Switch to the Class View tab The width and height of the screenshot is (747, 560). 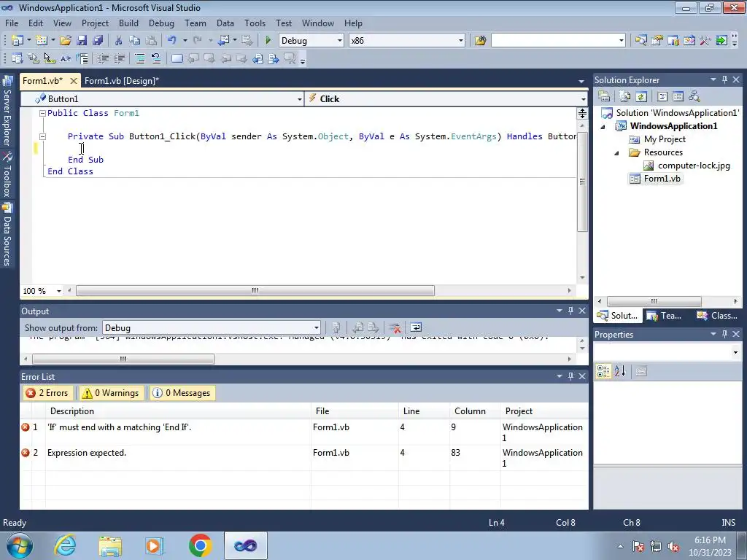tap(717, 316)
